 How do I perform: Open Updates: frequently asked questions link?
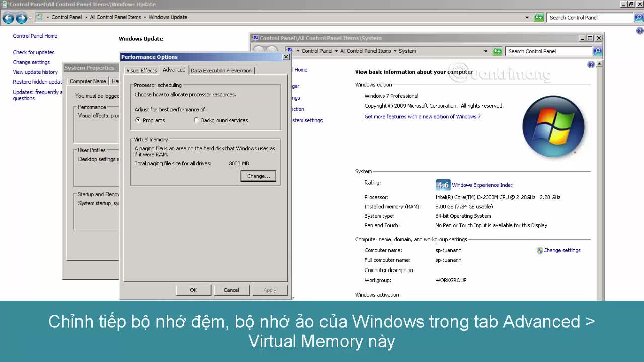pyautogui.click(x=38, y=95)
